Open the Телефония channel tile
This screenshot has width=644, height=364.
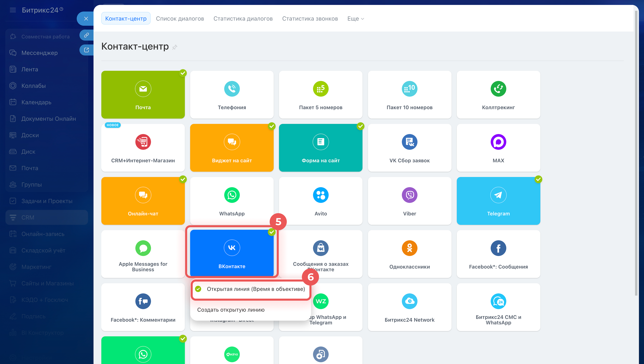pos(232,95)
